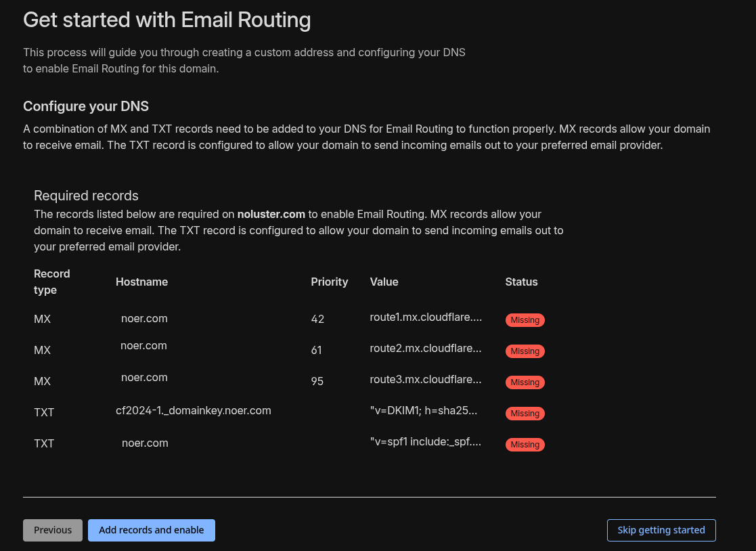Select the route1.mx.cloudflare value cell
756x551 pixels.
click(426, 317)
